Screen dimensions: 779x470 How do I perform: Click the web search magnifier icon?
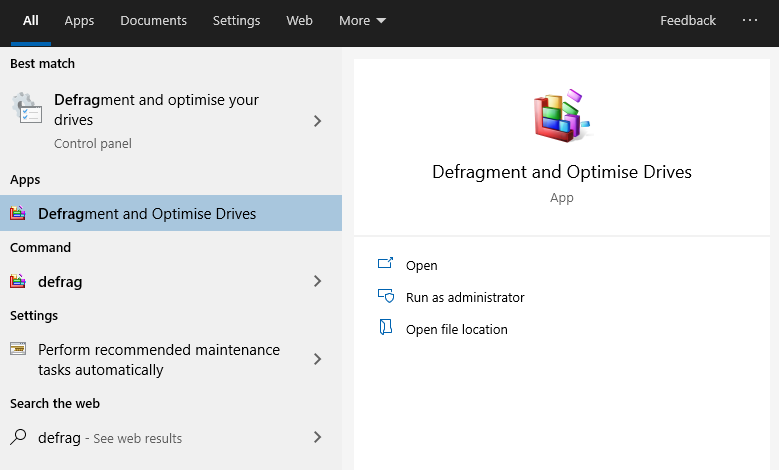18,437
